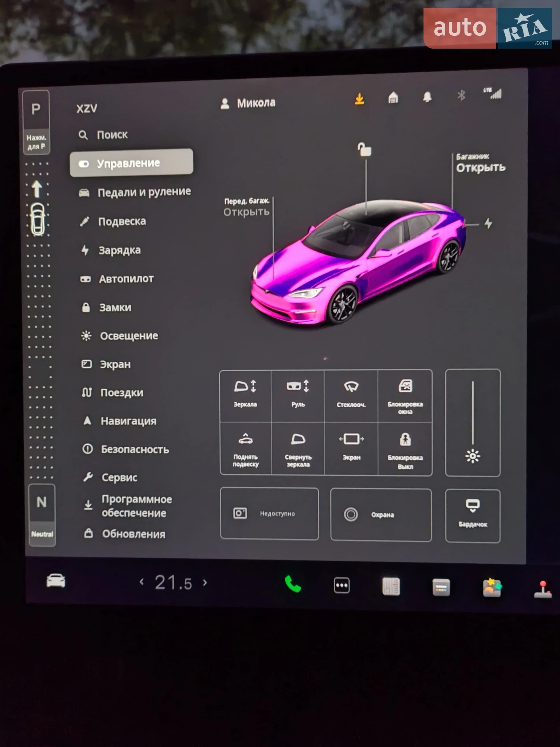Open the Навигация settings
Image resolution: width=560 pixels, height=747 pixels.
[119, 421]
